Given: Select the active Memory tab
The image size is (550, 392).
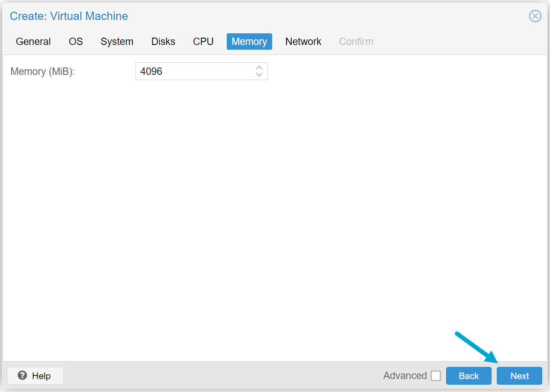Looking at the screenshot, I should [249, 42].
